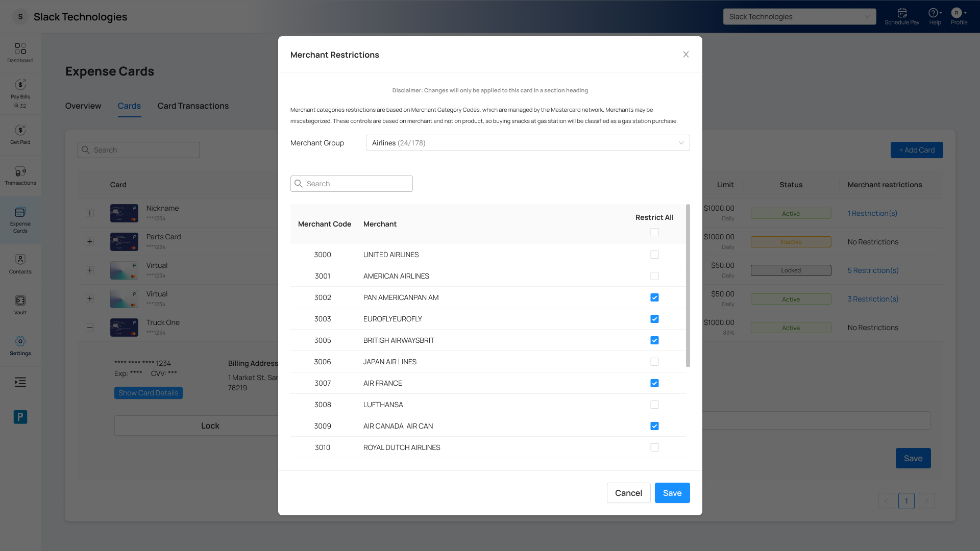Screen dimensions: 980x551
Task: Click the Nickname card thumbnail
Action: [124, 213]
